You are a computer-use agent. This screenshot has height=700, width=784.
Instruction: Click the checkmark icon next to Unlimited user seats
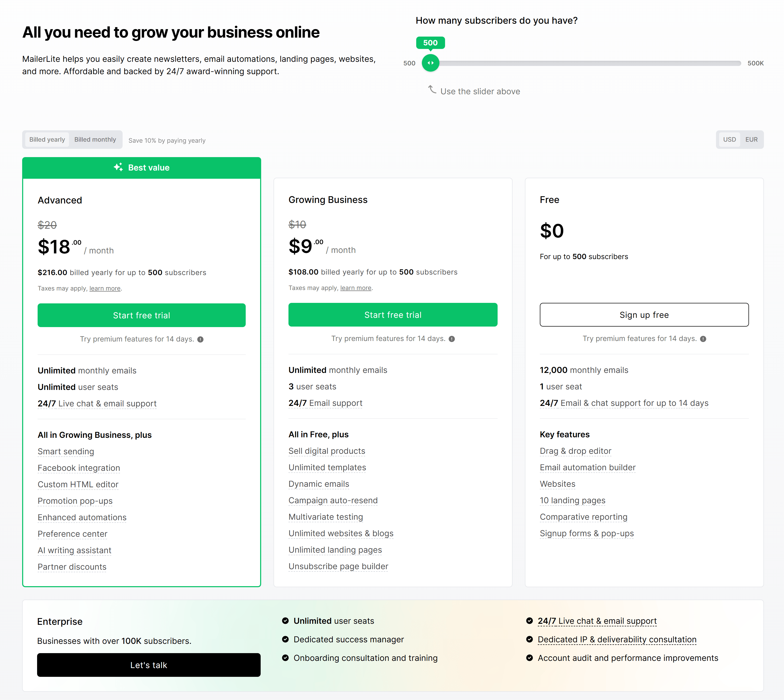[285, 621]
